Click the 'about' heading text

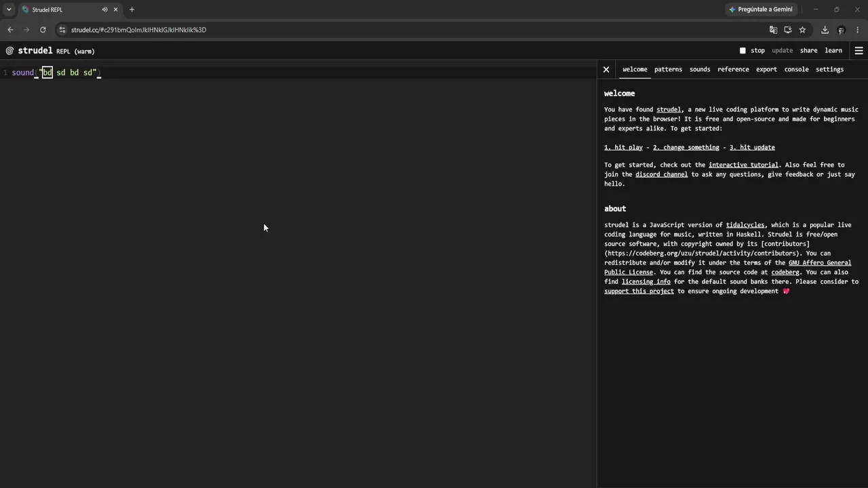tap(615, 209)
